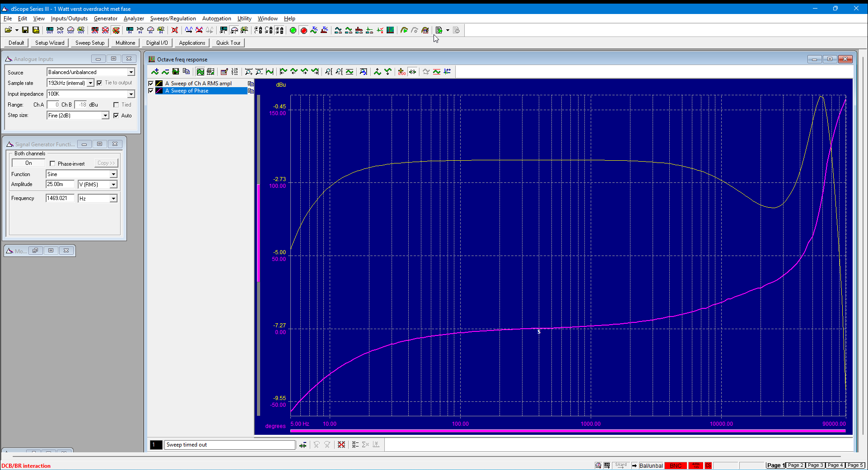Click the zero cursor 0.00 icon
Screen dimensions: 868x470
(x=401, y=71)
